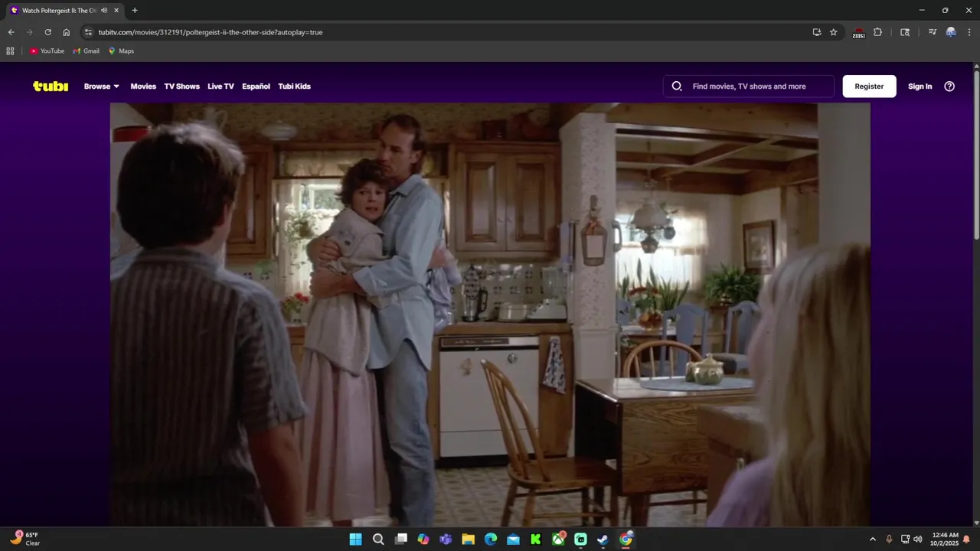Screen dimensions: 980x551
Task: Launch Microsoft Edge from the taskbar
Action: (491, 540)
